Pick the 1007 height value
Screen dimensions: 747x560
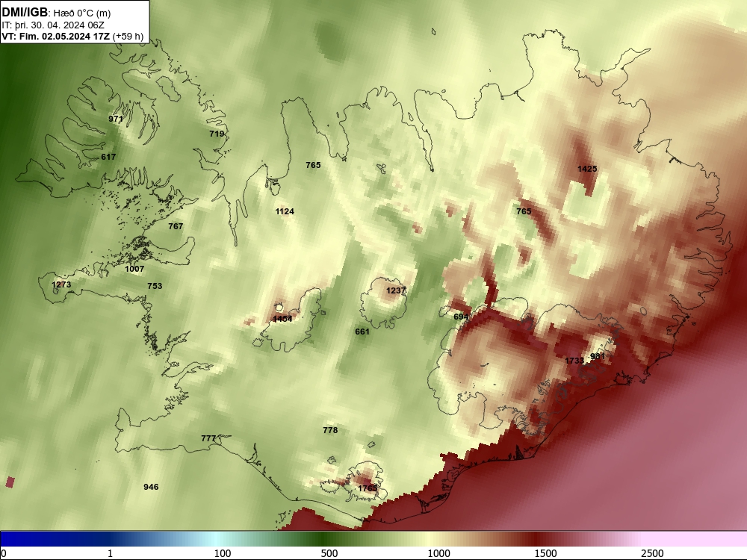(x=134, y=269)
